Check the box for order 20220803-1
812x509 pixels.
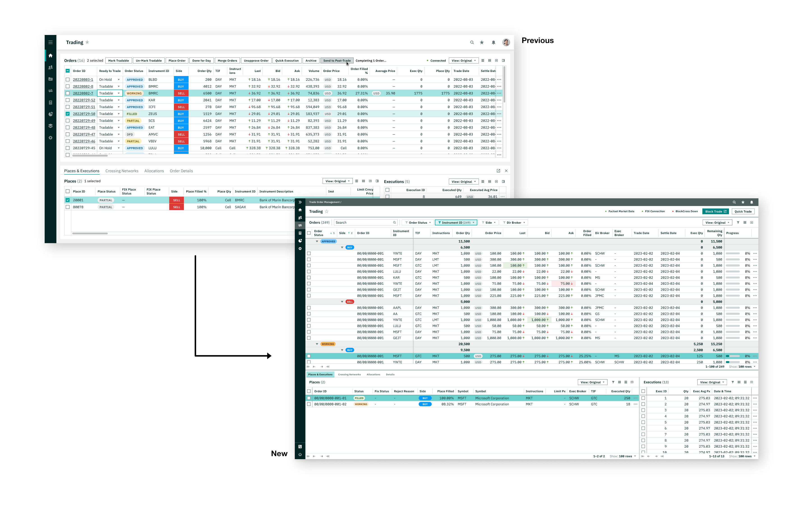[68, 80]
